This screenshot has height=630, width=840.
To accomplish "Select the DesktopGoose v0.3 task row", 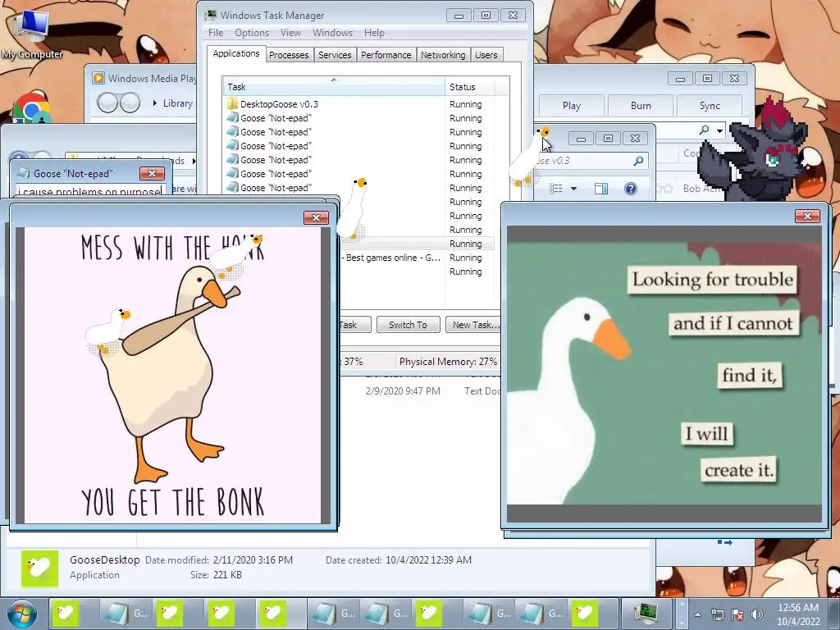I will [358, 104].
